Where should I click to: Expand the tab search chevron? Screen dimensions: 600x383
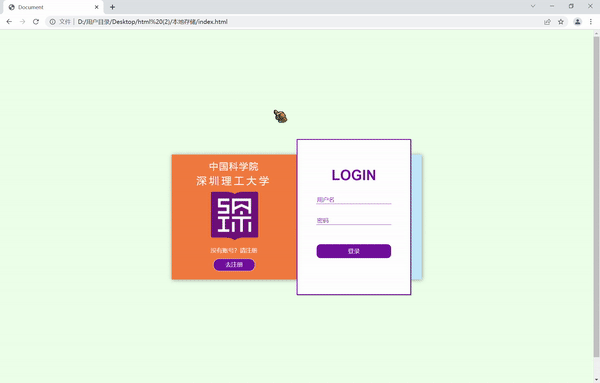(533, 6)
